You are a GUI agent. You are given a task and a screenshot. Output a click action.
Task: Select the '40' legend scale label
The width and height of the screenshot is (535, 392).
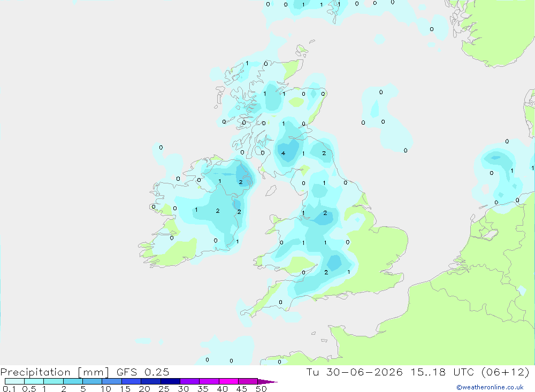coord(222,389)
